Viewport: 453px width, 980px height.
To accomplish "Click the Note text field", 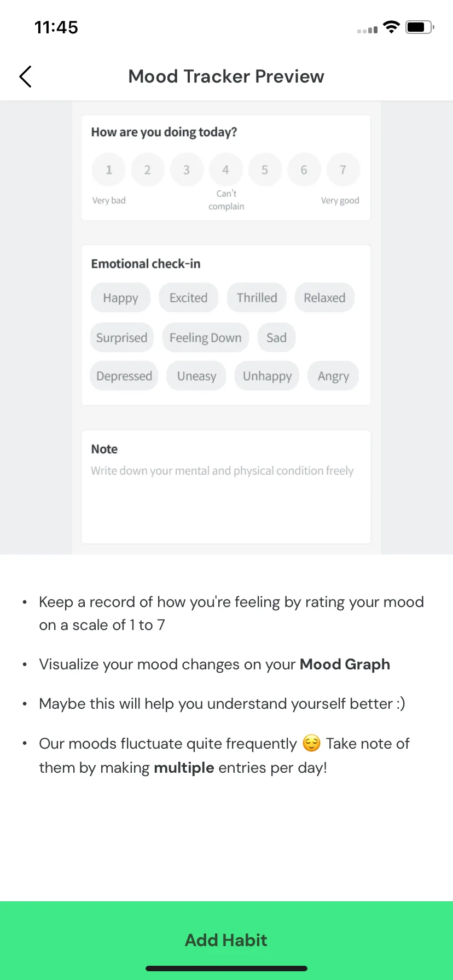I will coord(226,487).
